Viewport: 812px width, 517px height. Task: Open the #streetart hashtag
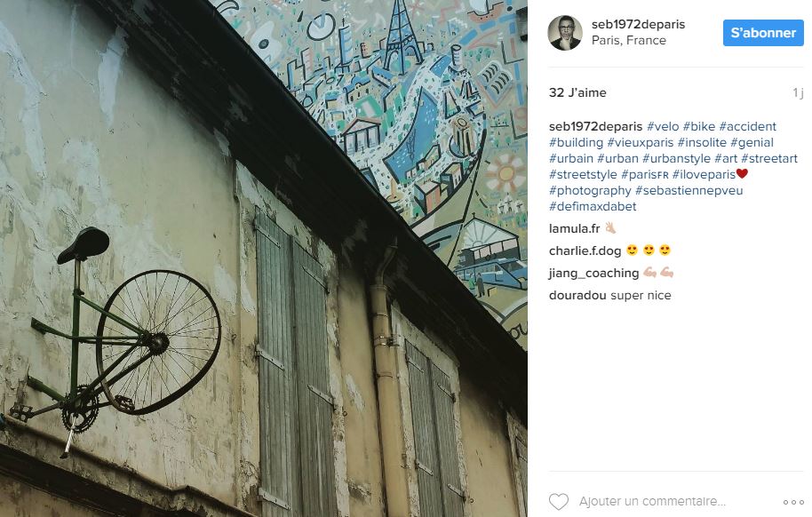769,158
